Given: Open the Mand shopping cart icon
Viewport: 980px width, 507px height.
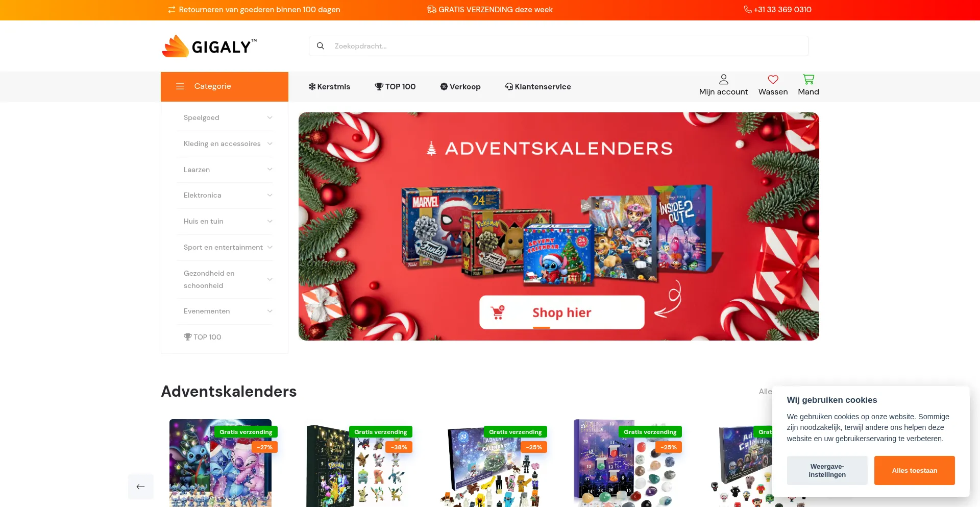Looking at the screenshot, I should [x=808, y=80].
